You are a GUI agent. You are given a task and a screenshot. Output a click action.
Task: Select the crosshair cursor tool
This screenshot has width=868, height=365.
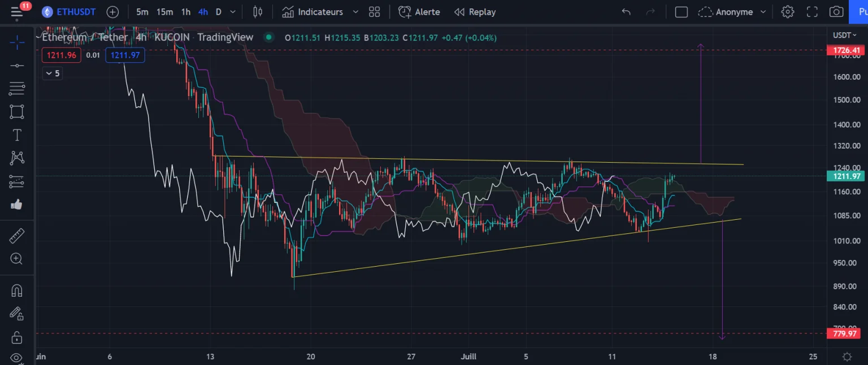pos(17,42)
